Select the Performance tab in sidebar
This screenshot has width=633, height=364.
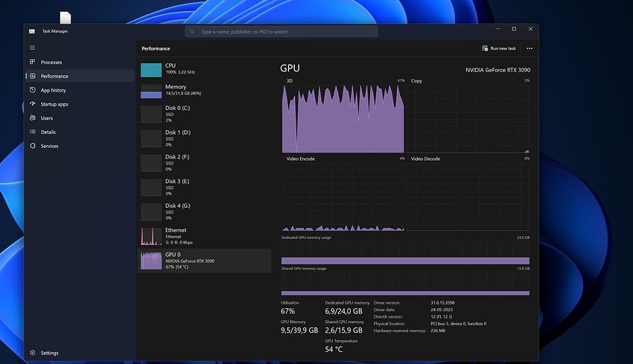pyautogui.click(x=54, y=76)
